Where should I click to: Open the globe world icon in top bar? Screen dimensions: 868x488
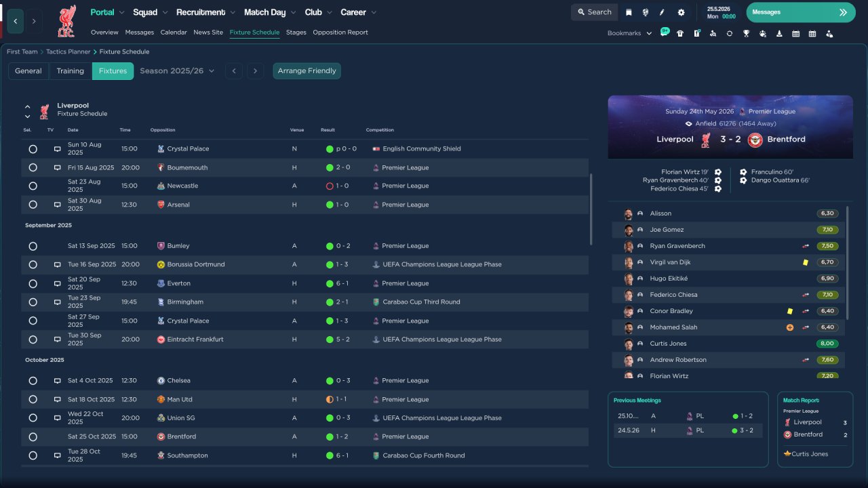(645, 12)
